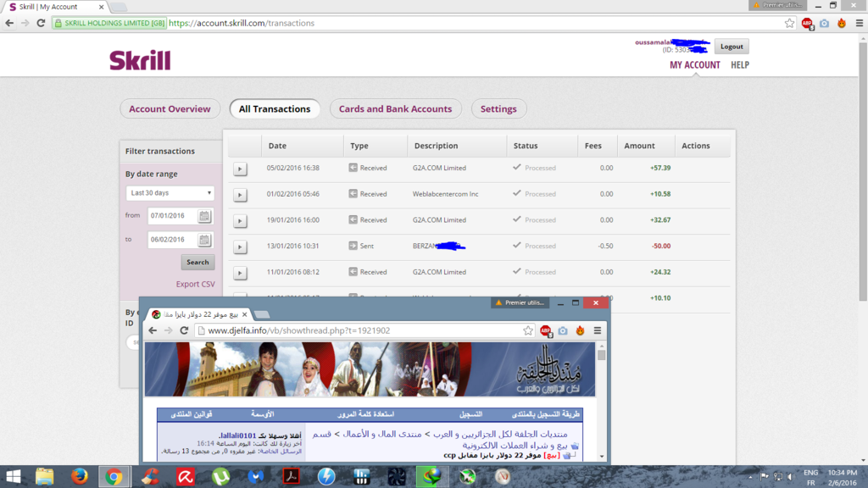Image resolution: width=868 pixels, height=488 pixels.
Task: Click the Search button in the filter panel
Action: coord(198,263)
